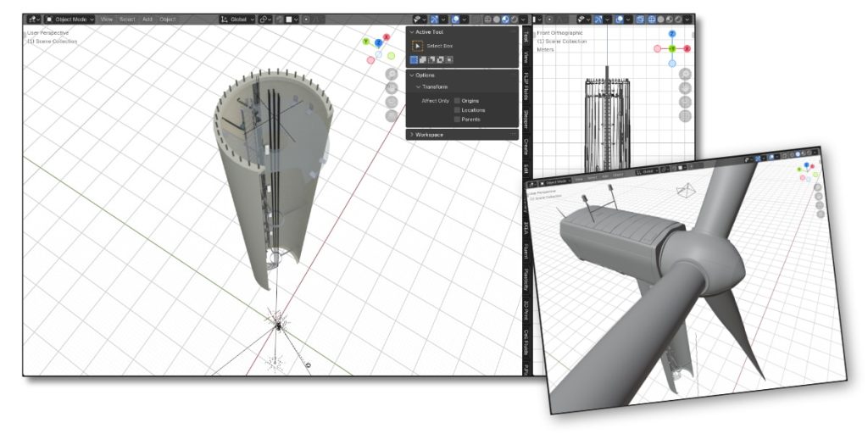Enable Affect Only Origins checkbox

click(457, 101)
